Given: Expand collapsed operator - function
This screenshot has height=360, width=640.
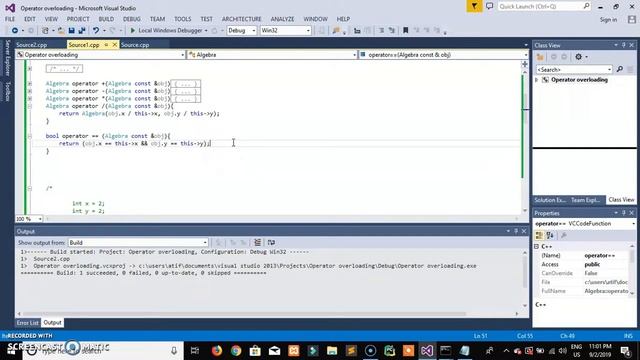Looking at the screenshot, I should [x=30, y=91].
